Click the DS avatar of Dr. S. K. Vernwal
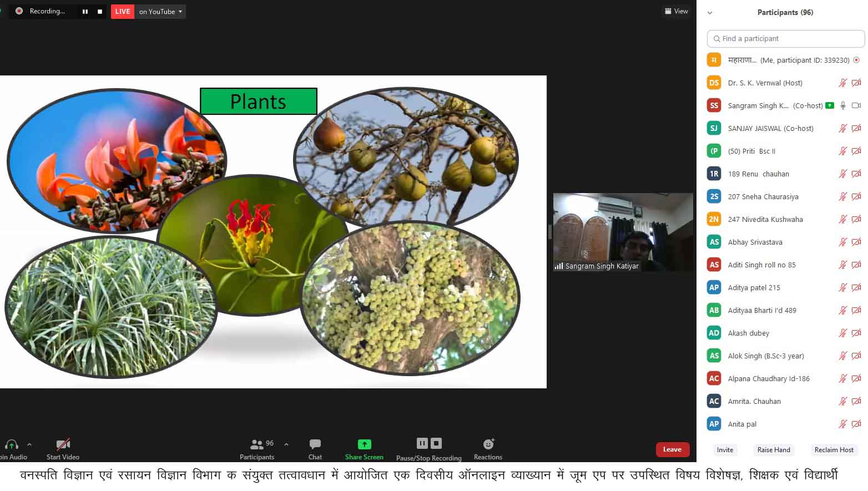The height and width of the screenshot is (491, 868). 714,83
